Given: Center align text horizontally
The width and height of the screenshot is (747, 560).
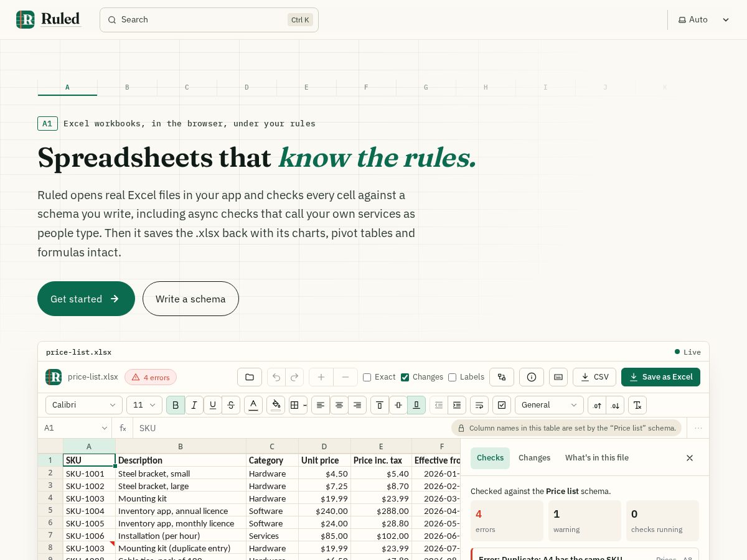Looking at the screenshot, I should (x=339, y=405).
